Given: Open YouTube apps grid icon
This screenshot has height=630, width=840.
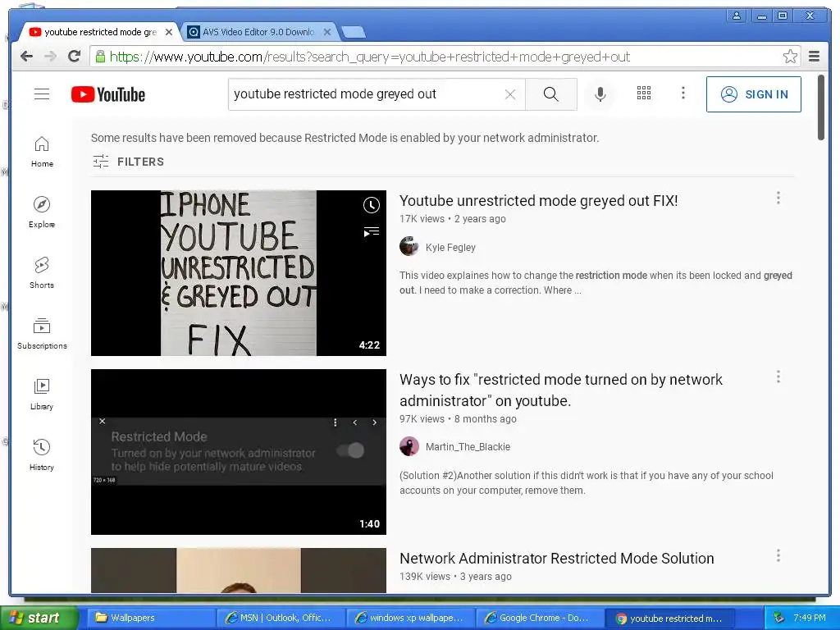Looking at the screenshot, I should [644, 94].
